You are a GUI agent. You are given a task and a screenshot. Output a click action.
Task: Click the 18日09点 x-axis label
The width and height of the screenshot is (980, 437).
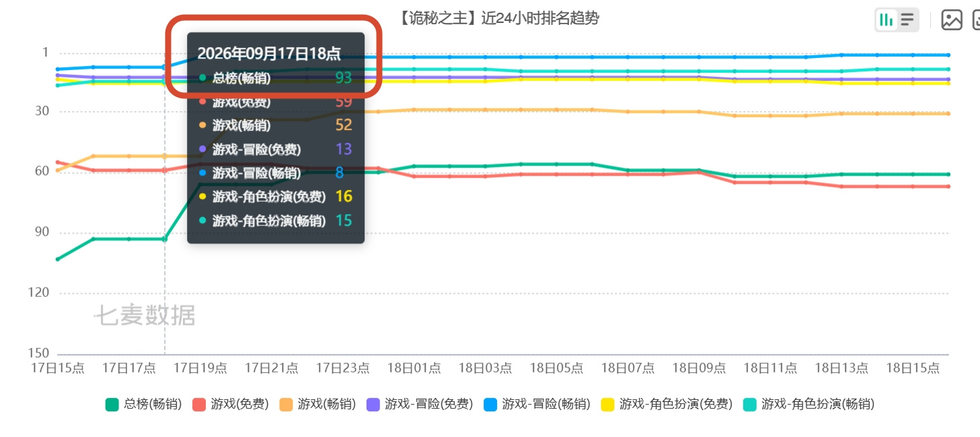point(700,368)
